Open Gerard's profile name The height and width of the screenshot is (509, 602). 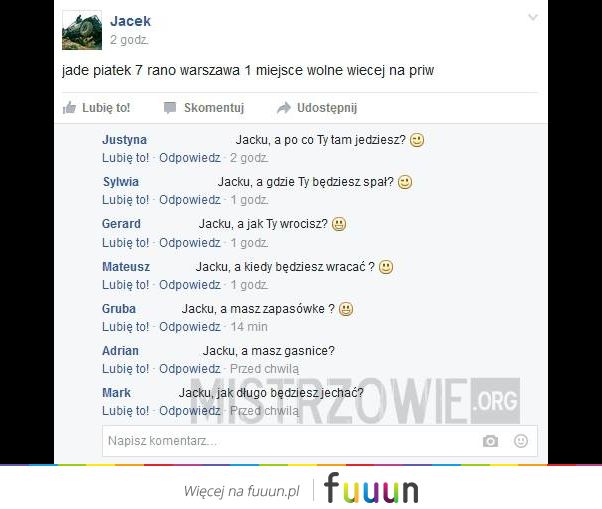coord(121,224)
